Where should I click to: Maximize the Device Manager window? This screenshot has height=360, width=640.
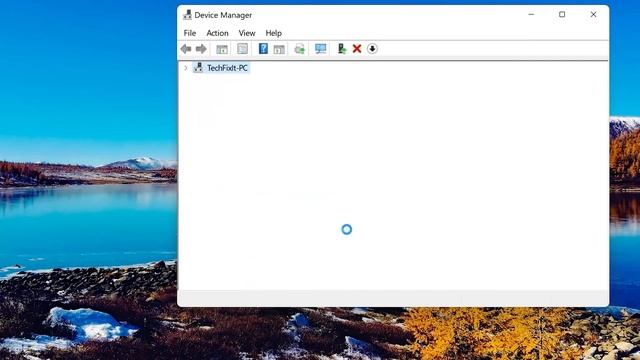point(562,15)
